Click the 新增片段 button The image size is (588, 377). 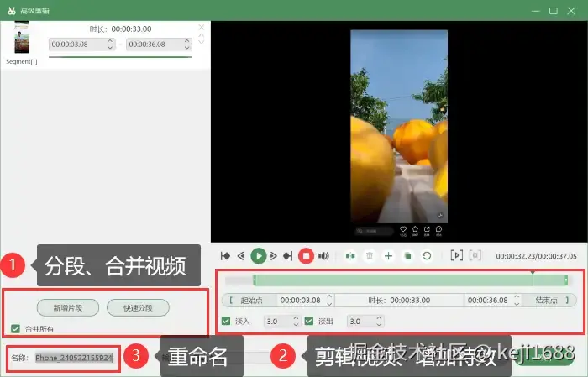[68, 308]
